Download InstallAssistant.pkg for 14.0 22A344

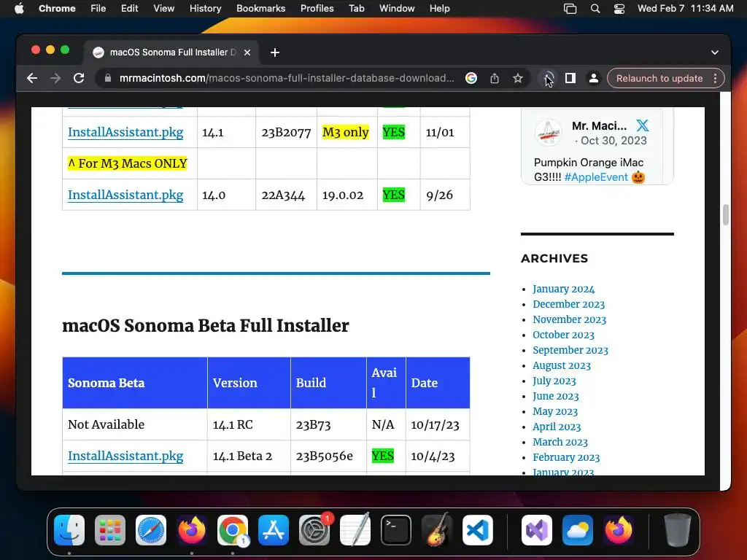click(125, 195)
